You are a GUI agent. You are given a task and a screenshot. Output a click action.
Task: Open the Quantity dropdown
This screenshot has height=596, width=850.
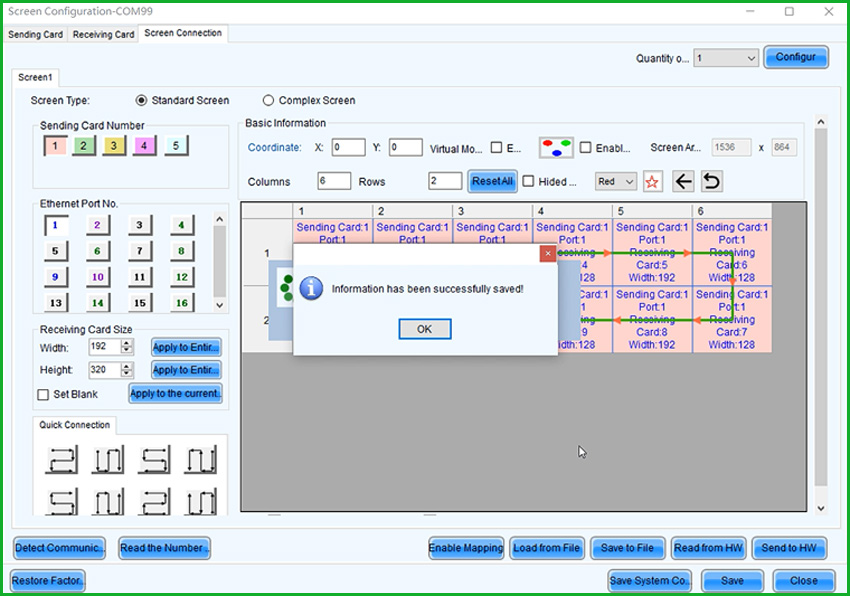(x=726, y=57)
